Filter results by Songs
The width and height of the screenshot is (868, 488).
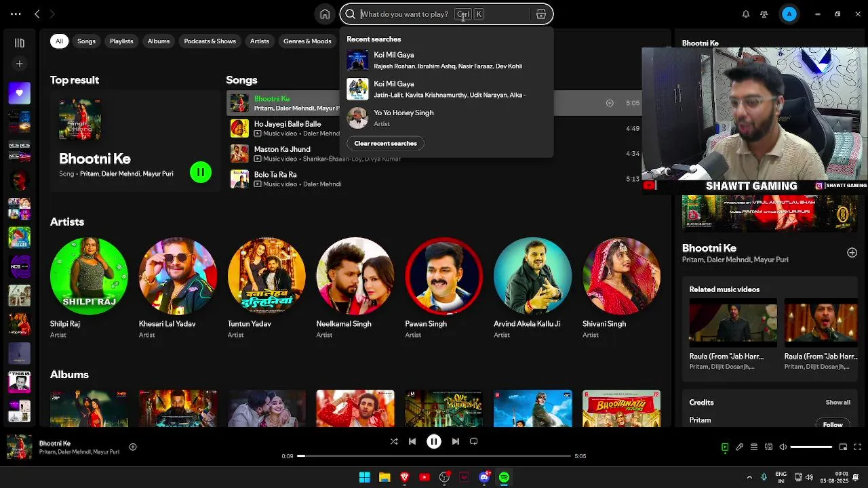(86, 41)
